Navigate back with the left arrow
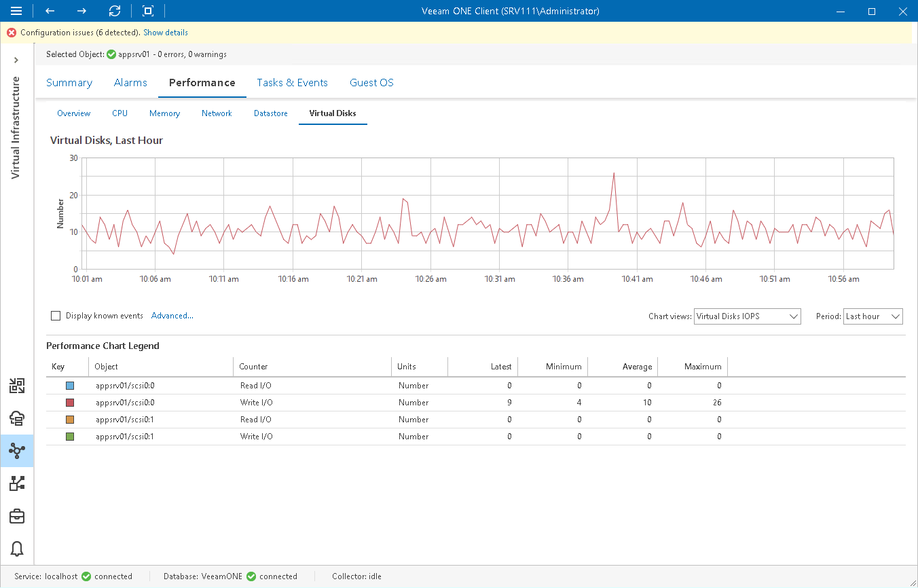This screenshot has height=588, width=918. tap(49, 11)
